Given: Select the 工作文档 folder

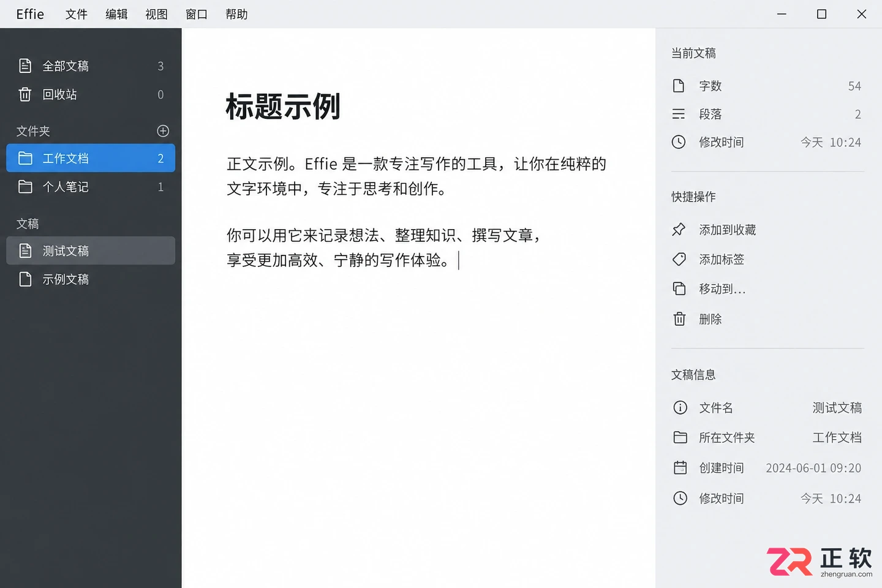Looking at the screenshot, I should pos(91,158).
